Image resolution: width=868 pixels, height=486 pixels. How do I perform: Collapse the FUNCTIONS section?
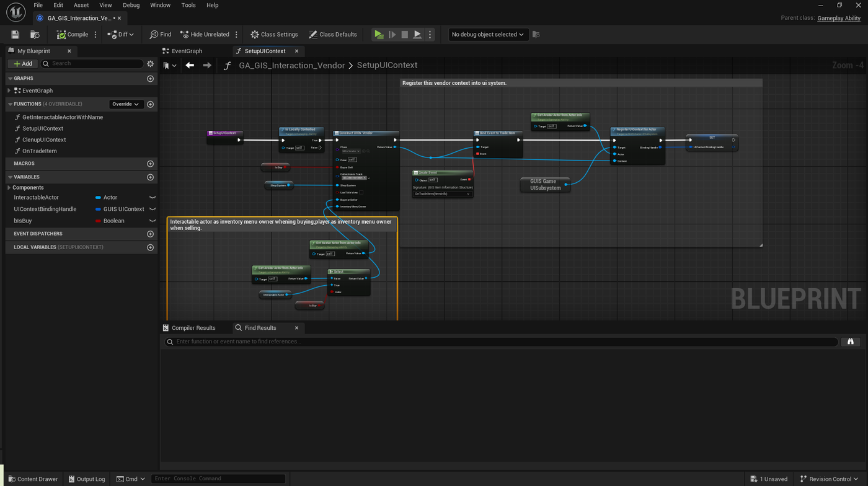[10, 104]
